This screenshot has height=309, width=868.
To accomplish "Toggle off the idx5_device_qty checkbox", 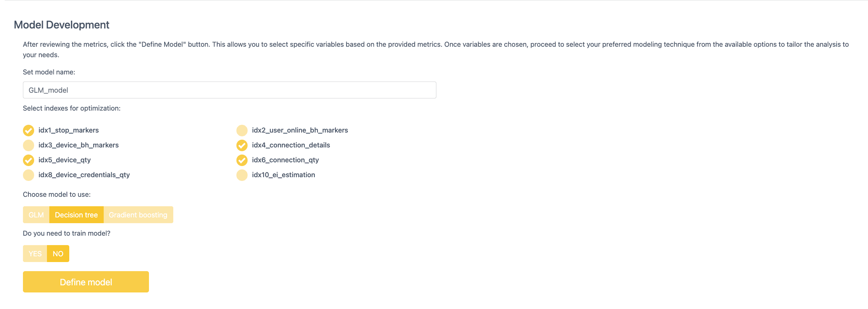I will point(28,160).
